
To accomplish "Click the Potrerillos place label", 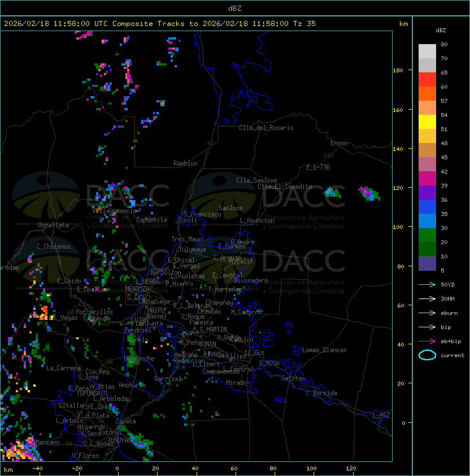I will click(94, 312).
